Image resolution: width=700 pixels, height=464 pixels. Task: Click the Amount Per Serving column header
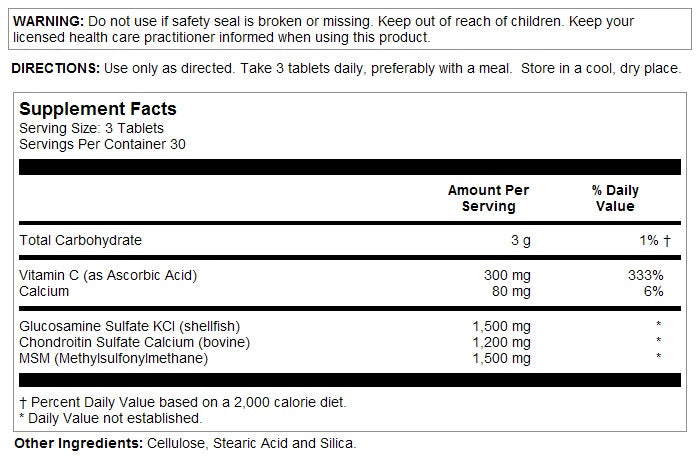point(488,198)
